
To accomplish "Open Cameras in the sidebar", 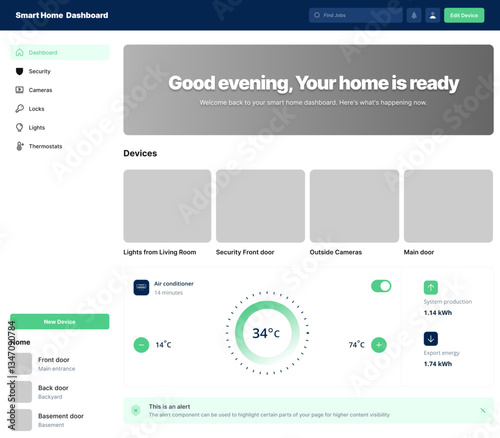I will coord(60,90).
